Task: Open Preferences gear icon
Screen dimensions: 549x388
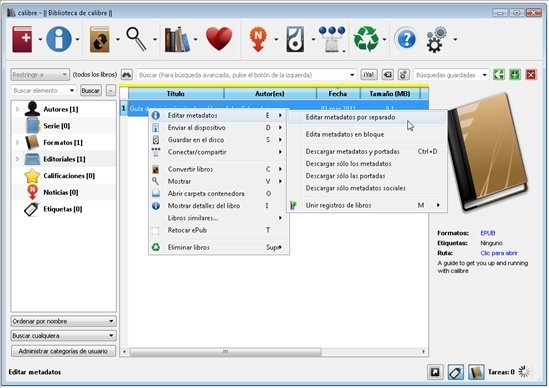Action: (436, 39)
